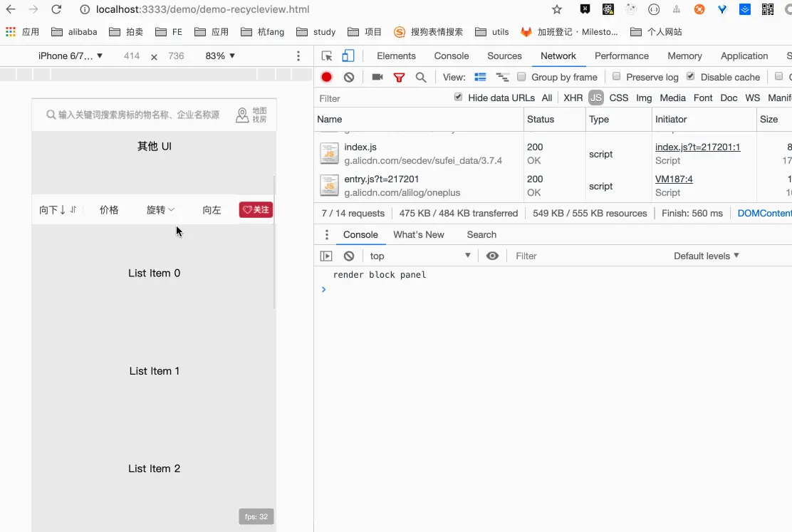Enable the Preserve log checkbox
Viewport: 792px width, 532px height.
[x=616, y=76]
